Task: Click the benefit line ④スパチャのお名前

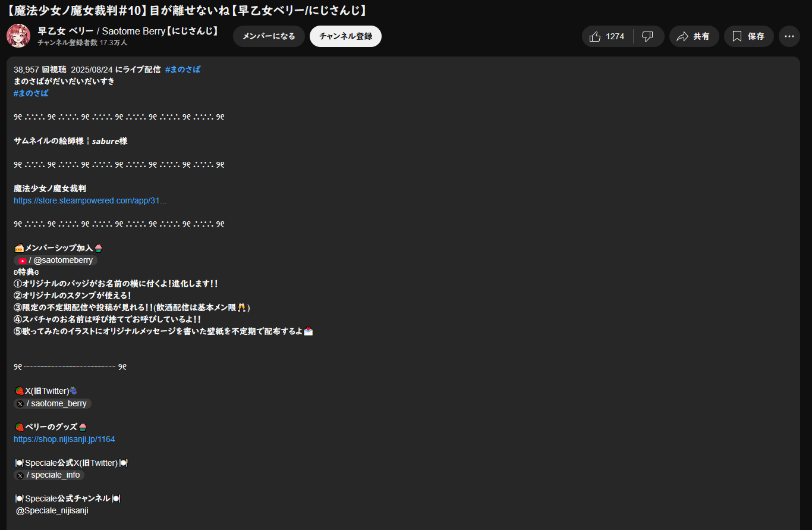Action: 107,319
